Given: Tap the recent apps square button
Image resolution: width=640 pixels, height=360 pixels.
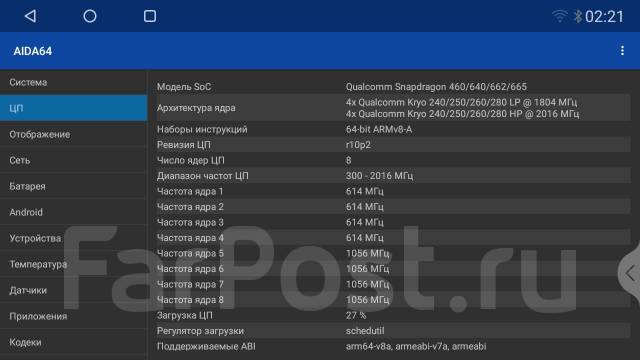Looking at the screenshot, I should (150, 16).
